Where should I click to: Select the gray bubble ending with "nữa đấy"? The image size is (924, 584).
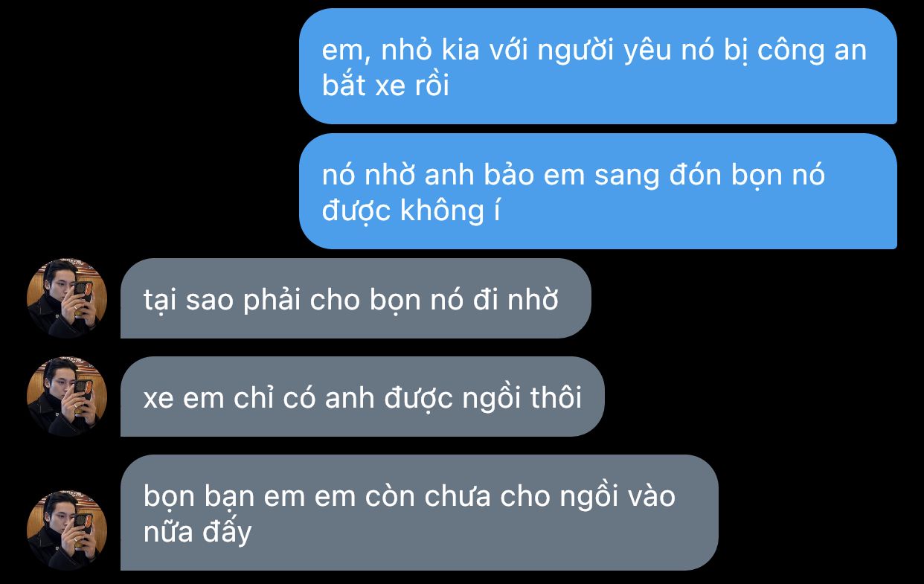click(x=420, y=513)
